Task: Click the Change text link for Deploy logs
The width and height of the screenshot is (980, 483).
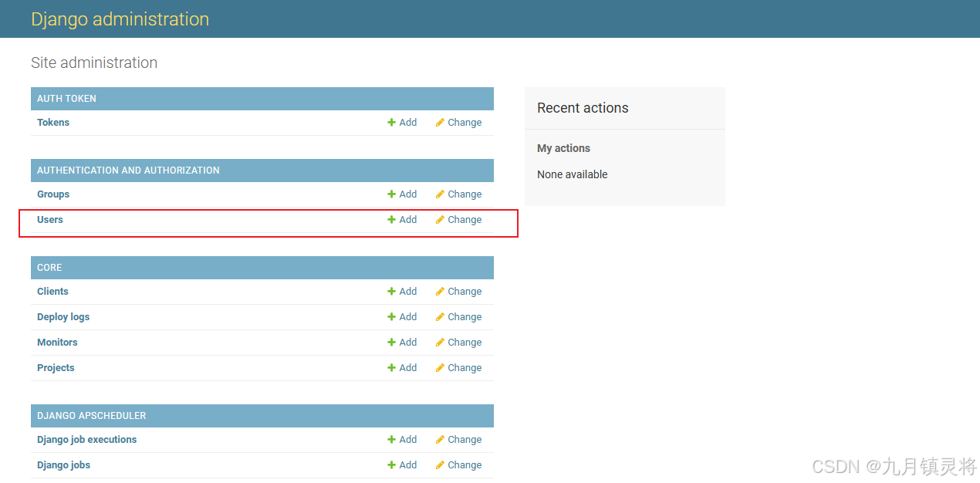Action: tap(465, 317)
